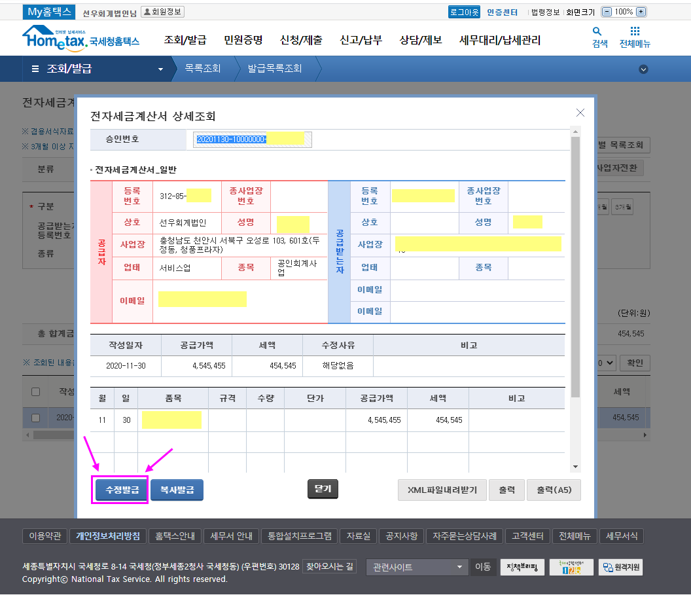Screen dimensions: 691x616
Task: Open the 관련사이트 dropdown
Action: pyautogui.click(x=416, y=567)
